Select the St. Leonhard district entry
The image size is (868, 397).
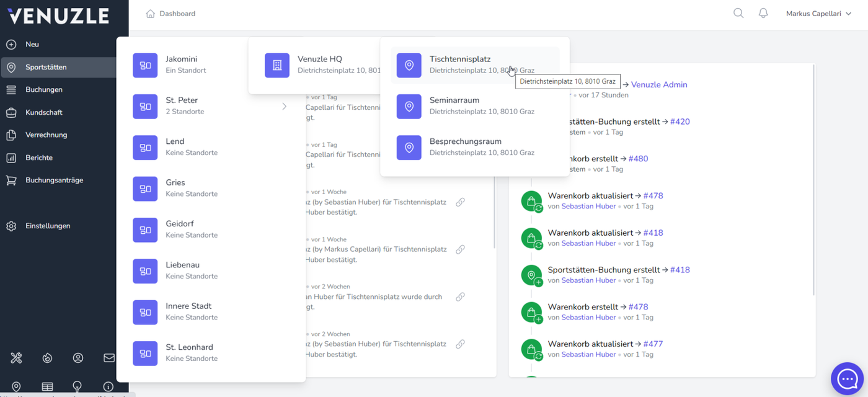coord(211,354)
